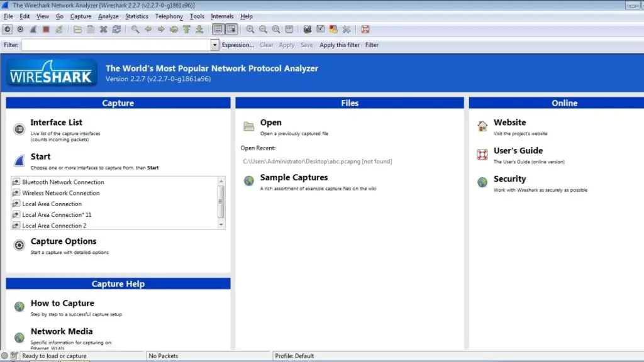Open a capture file via toolbar folder icon
The width and height of the screenshot is (644, 362).
[77, 29]
